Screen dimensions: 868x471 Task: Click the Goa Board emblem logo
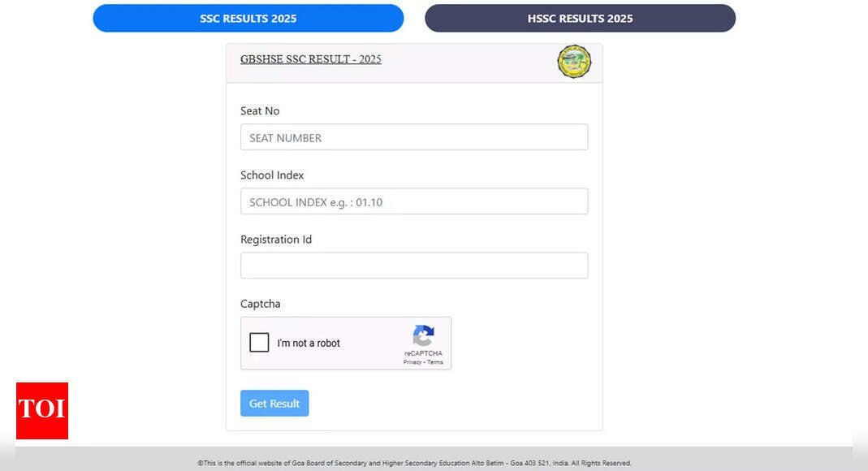(x=574, y=62)
